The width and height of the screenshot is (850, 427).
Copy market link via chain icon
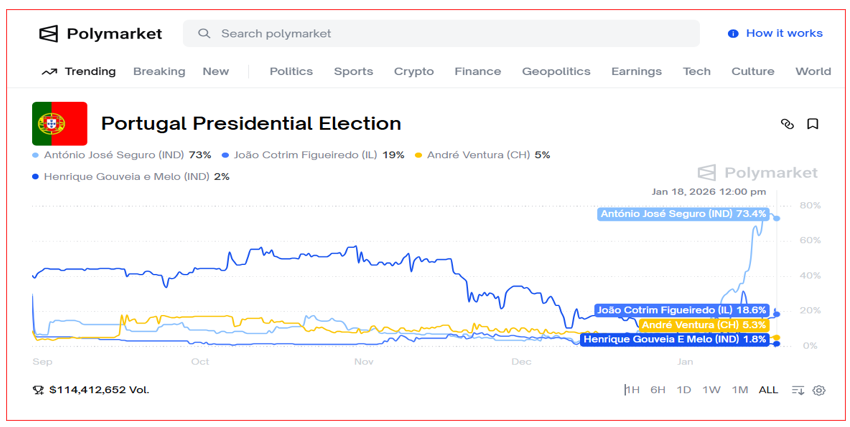787,124
